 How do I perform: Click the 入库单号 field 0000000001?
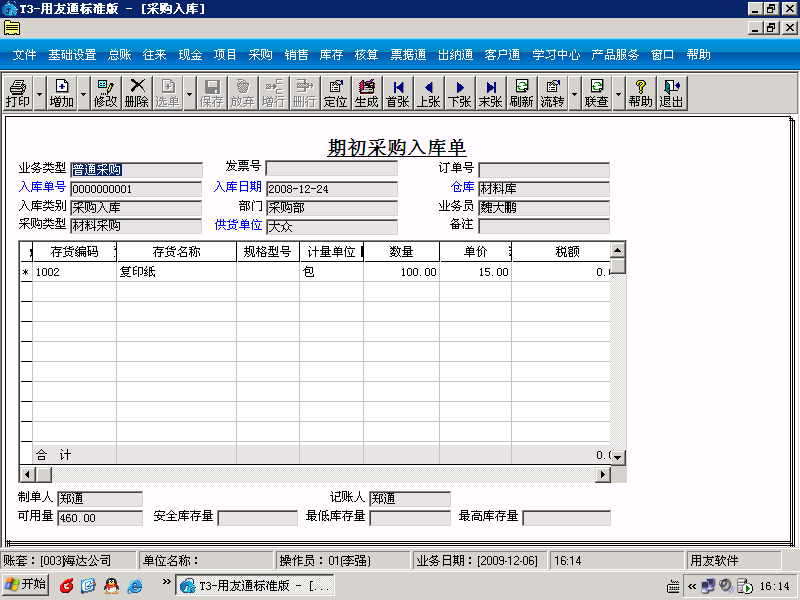pyautogui.click(x=136, y=189)
